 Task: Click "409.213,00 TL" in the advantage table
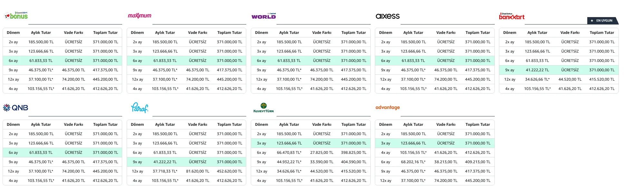(478, 162)
